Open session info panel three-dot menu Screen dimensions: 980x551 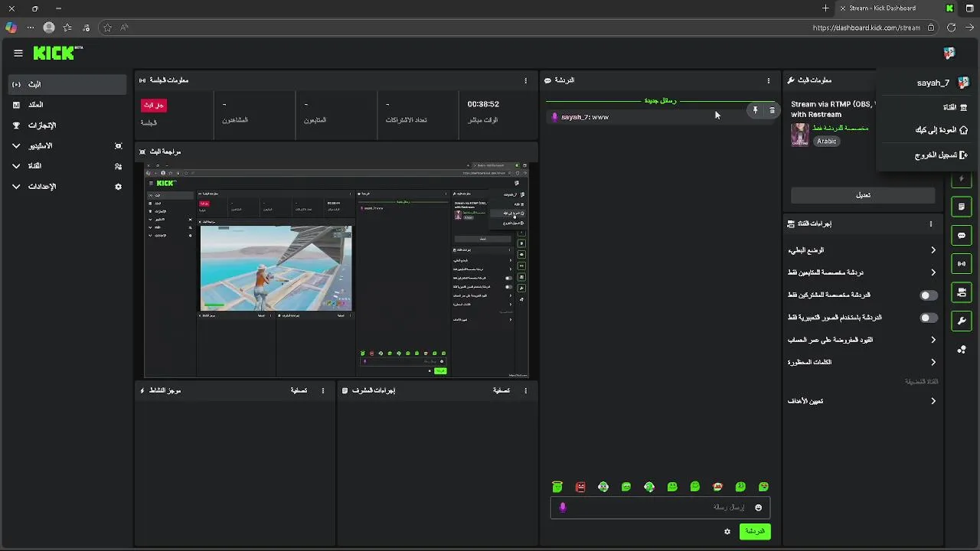click(x=525, y=80)
